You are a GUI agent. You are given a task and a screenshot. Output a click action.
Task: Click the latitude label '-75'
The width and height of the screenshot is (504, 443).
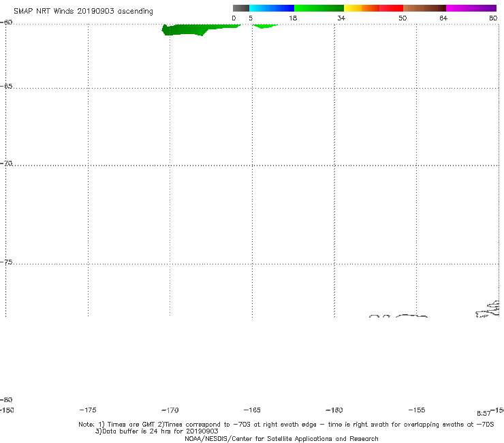[6, 262]
